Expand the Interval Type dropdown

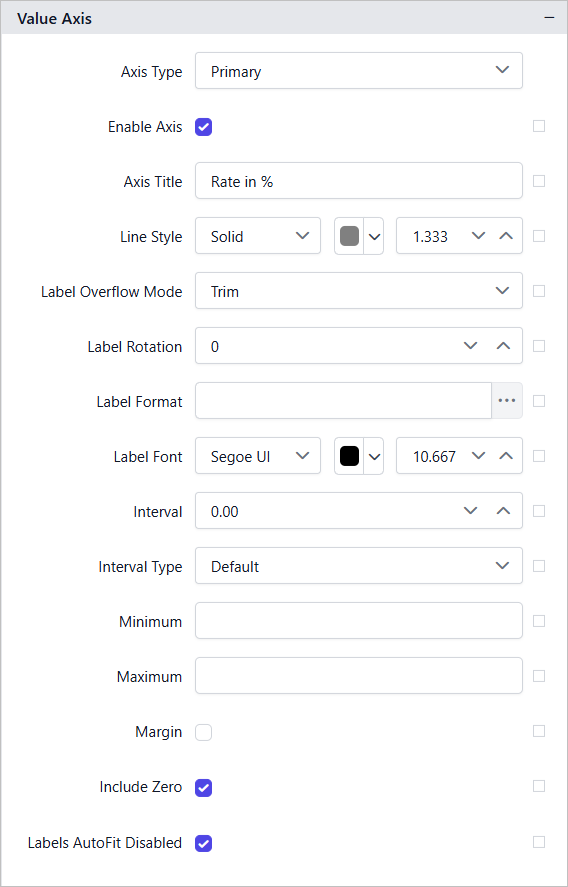pos(359,566)
